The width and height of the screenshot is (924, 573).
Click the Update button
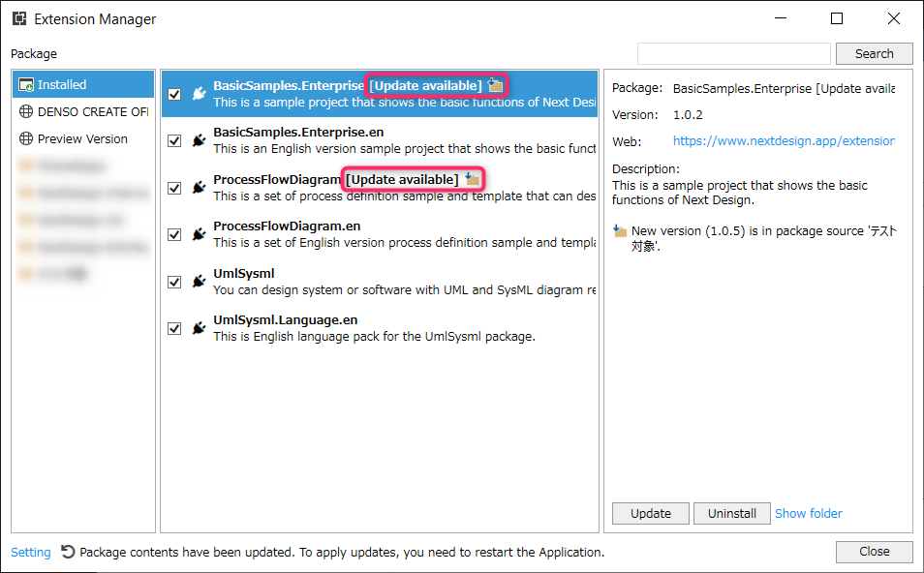tap(651, 513)
